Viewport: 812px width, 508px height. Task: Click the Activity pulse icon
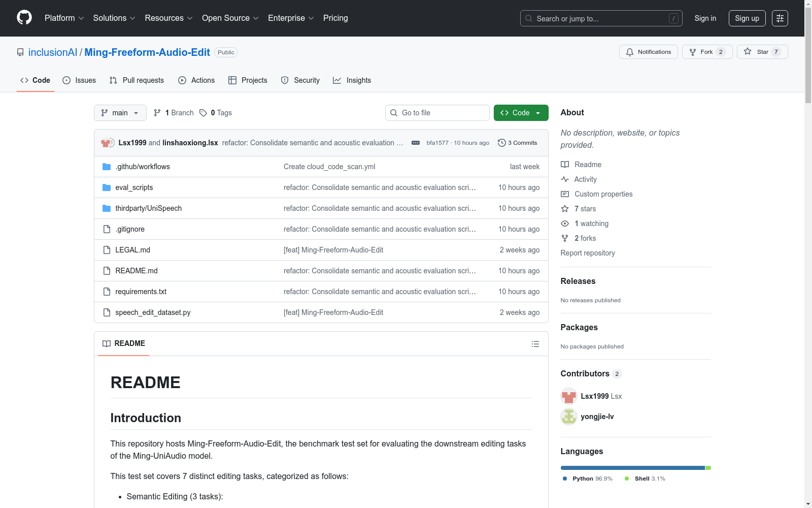(565, 179)
